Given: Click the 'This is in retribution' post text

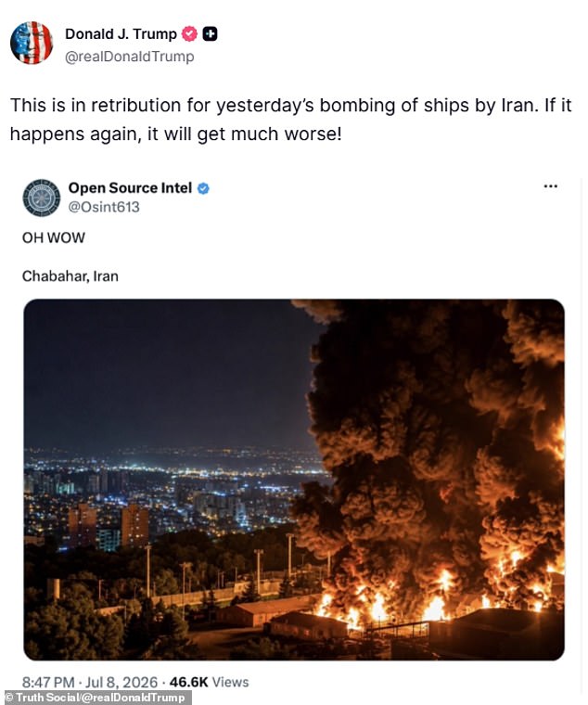Looking at the screenshot, I should click(291, 120).
